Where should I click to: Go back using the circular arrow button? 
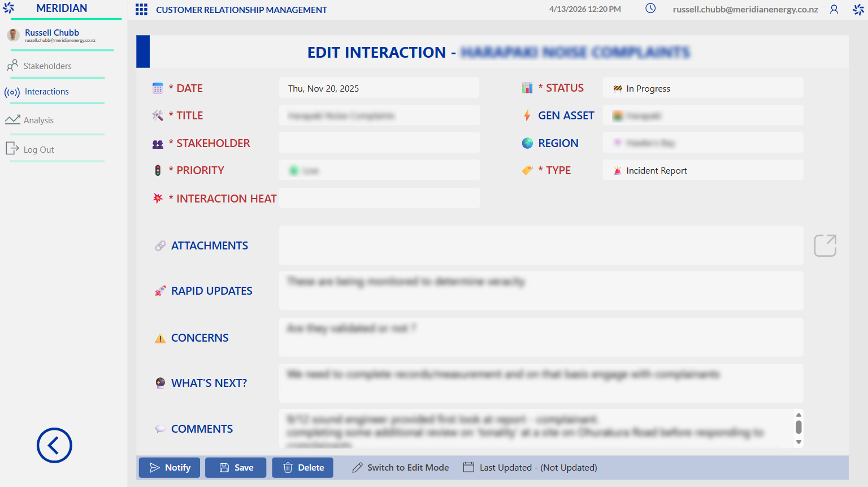point(54,445)
